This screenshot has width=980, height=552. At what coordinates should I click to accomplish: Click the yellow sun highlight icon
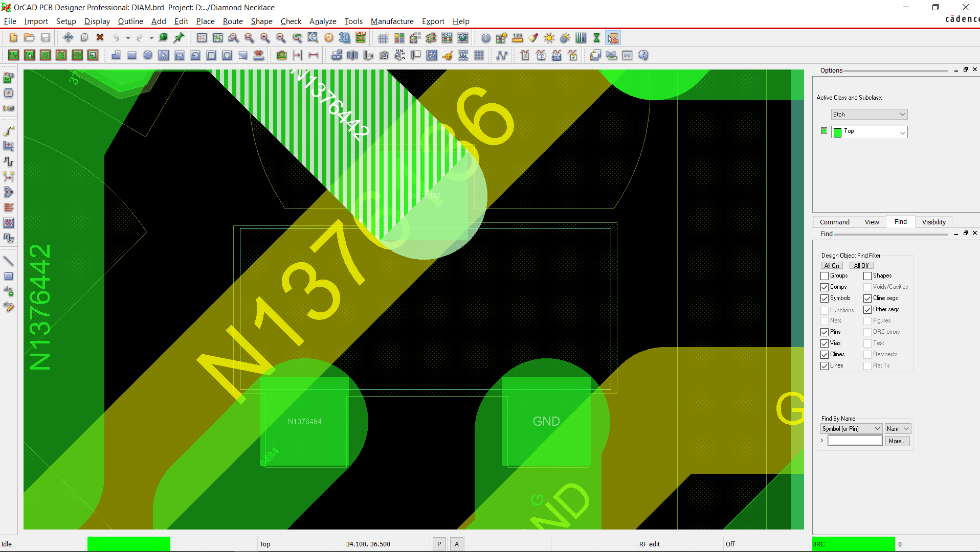point(549,38)
